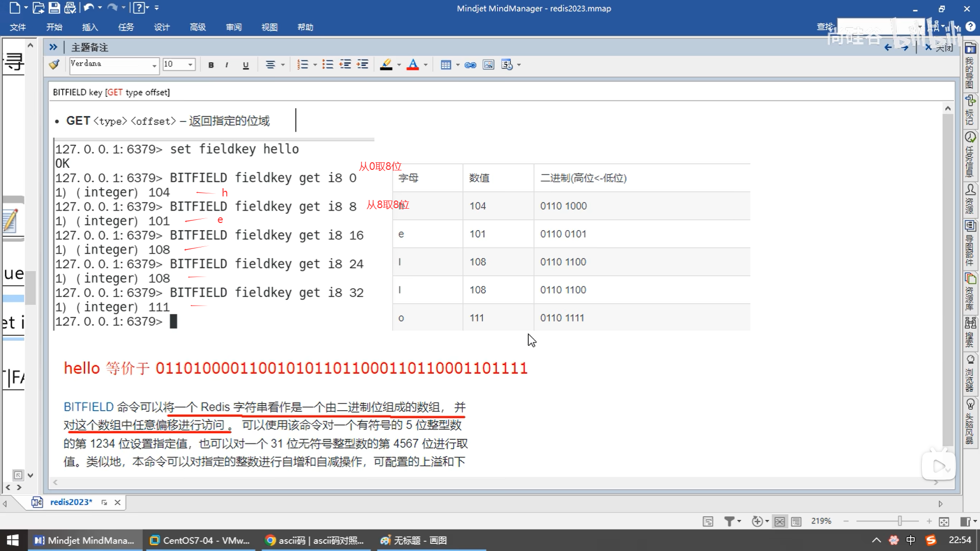Open the font size 10 dropdown
Image resolution: width=980 pixels, height=551 pixels.
190,65
